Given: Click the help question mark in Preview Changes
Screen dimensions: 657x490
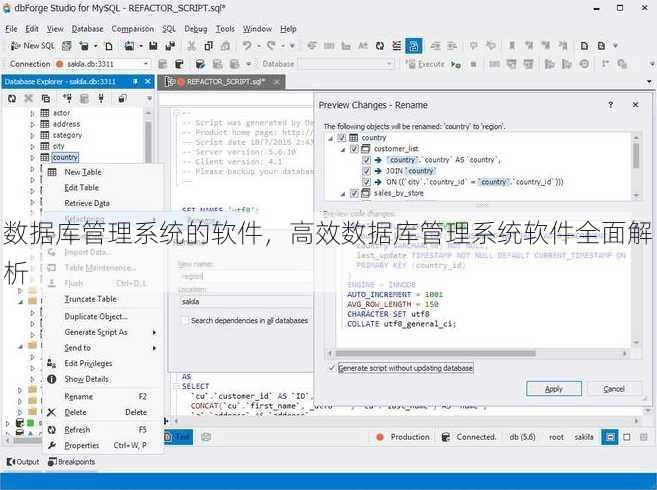Looking at the screenshot, I should click(610, 105).
